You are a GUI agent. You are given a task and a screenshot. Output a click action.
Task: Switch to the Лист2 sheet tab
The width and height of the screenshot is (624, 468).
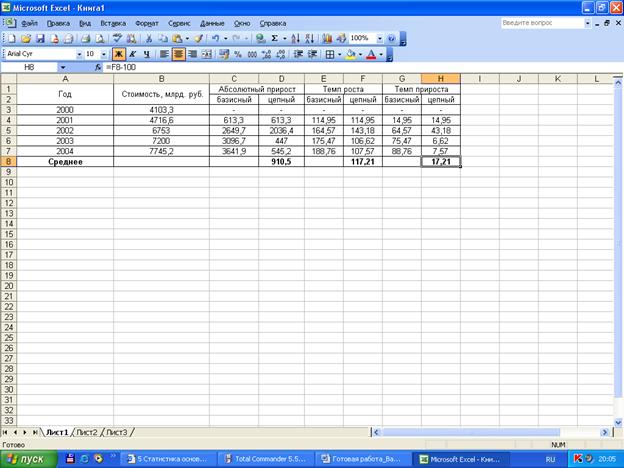click(x=87, y=432)
